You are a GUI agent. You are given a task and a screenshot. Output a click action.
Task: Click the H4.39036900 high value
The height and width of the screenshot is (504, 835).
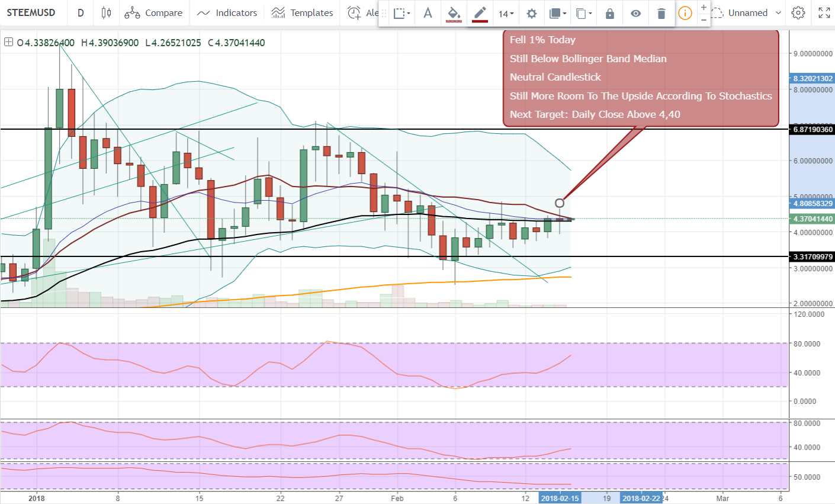110,43
